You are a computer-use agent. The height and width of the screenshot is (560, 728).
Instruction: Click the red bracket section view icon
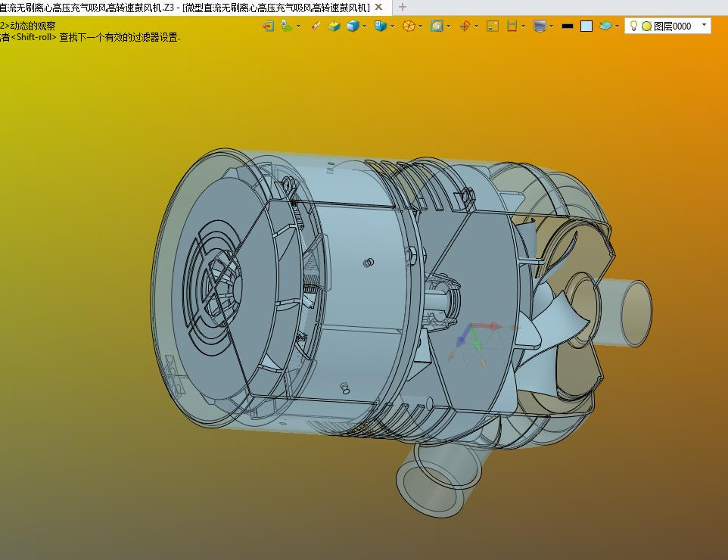(512, 26)
